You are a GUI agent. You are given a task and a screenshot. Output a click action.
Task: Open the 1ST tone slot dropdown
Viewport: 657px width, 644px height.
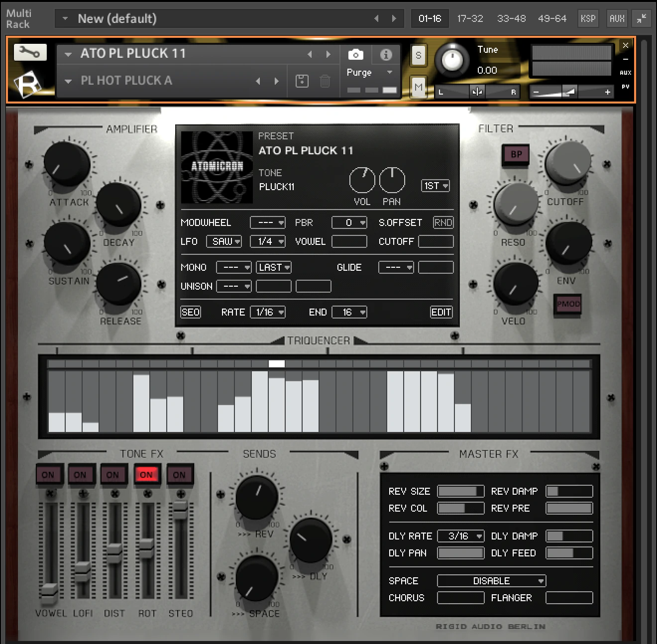click(436, 186)
